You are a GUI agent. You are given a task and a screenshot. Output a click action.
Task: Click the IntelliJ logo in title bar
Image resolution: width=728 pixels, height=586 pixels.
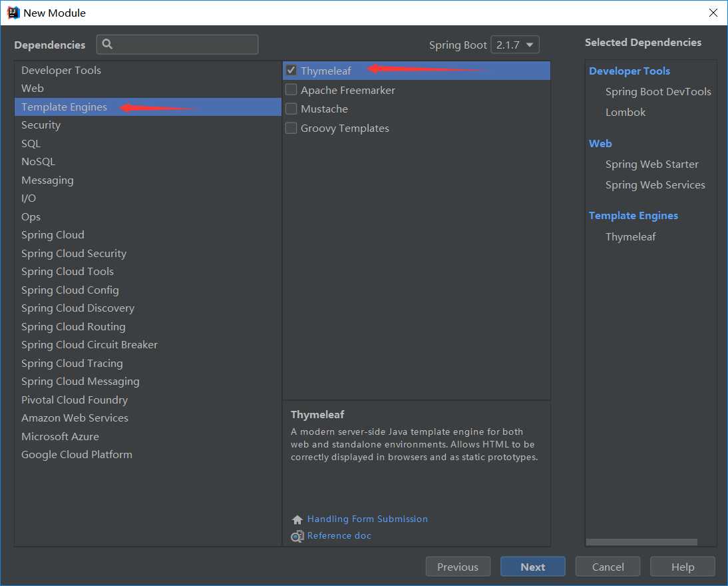click(x=13, y=13)
